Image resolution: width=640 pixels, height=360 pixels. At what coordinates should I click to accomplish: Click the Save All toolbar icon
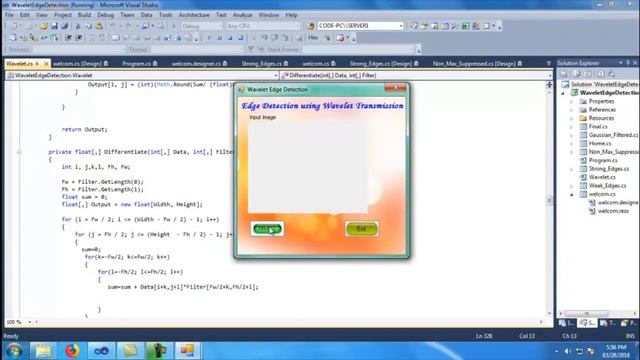[x=64, y=26]
